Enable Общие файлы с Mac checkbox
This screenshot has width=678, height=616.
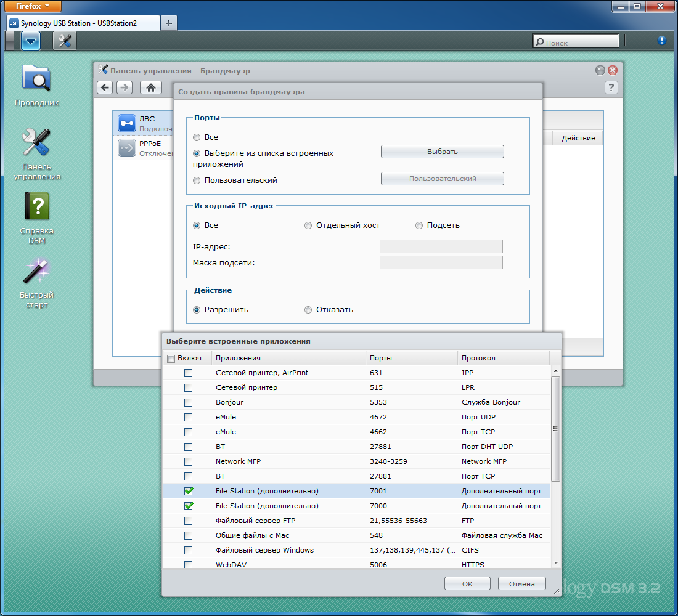click(x=189, y=535)
